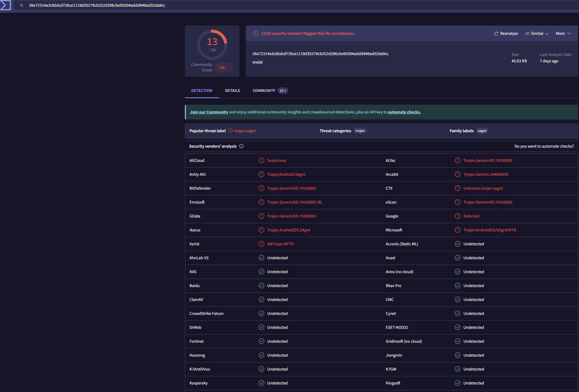Screen dimensions: 579x392
Task: Switch to the DETAILS tab
Action: pos(232,91)
